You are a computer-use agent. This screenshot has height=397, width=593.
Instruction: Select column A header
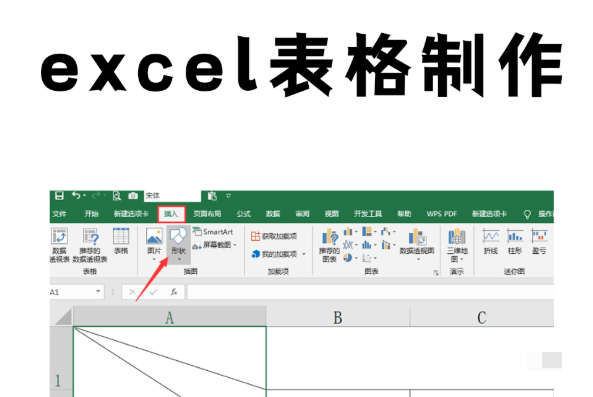170,316
